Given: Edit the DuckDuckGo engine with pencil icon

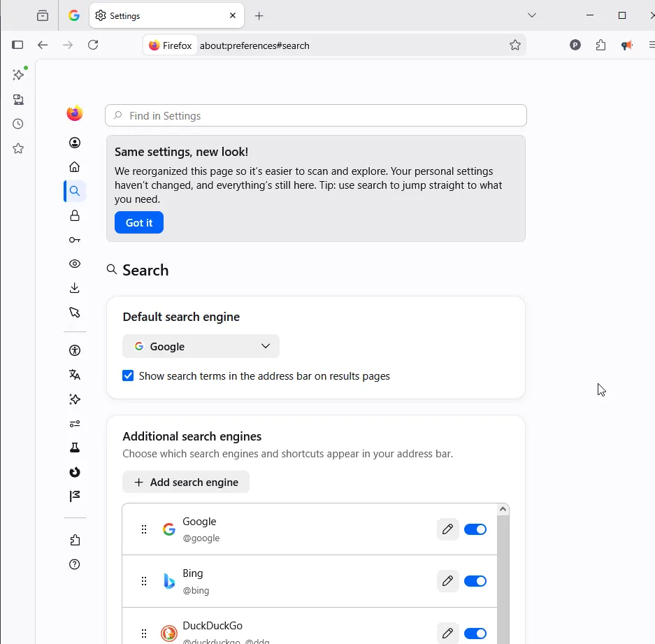Looking at the screenshot, I should tap(448, 633).
